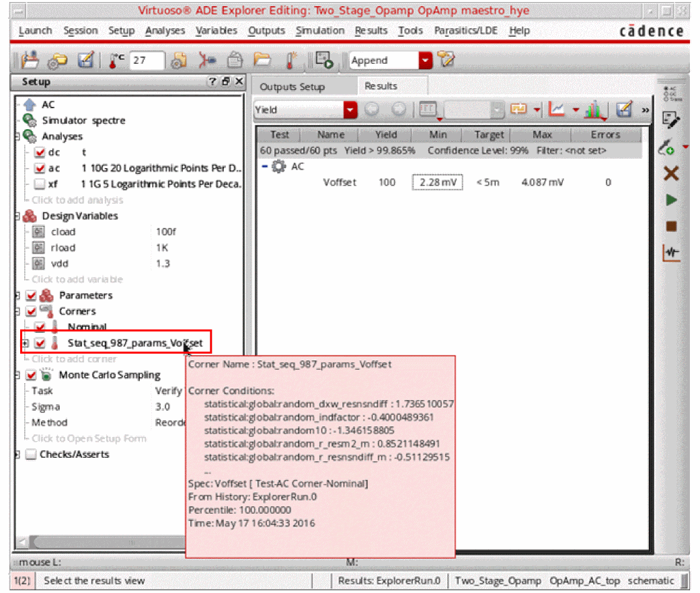Screen dimensions: 700x593
Task: Click the X delete icon in right toolbar
Action: pyautogui.click(x=670, y=173)
